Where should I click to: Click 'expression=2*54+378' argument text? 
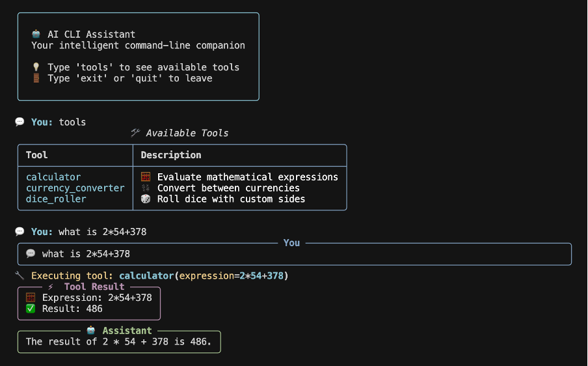(x=232, y=275)
